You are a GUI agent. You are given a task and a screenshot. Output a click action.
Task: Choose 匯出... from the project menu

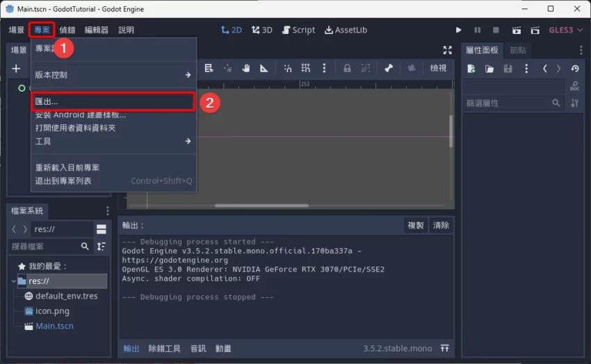[113, 101]
